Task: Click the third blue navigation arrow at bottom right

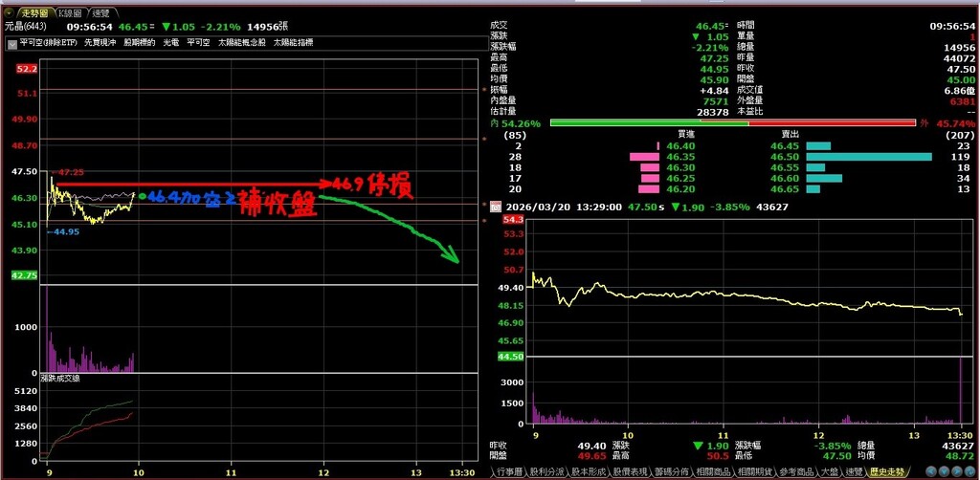Action: coord(958,471)
